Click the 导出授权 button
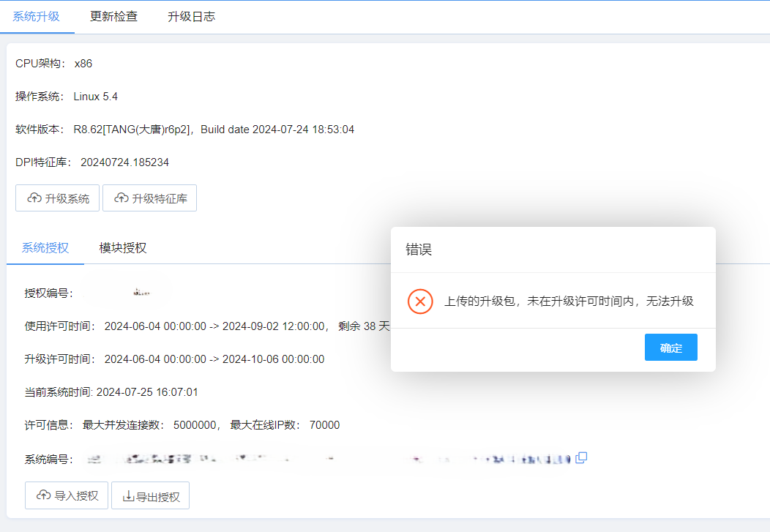Image resolution: width=770 pixels, height=532 pixels. click(150, 495)
